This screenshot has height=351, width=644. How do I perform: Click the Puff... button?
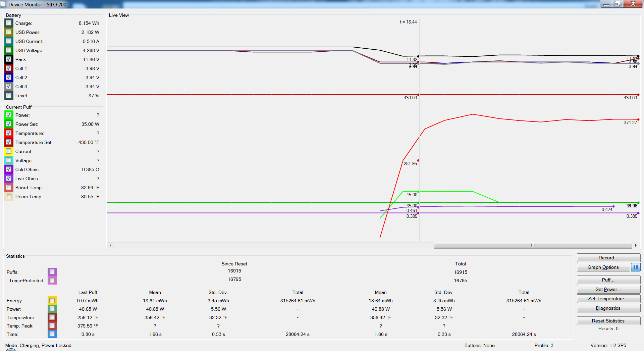click(608, 280)
